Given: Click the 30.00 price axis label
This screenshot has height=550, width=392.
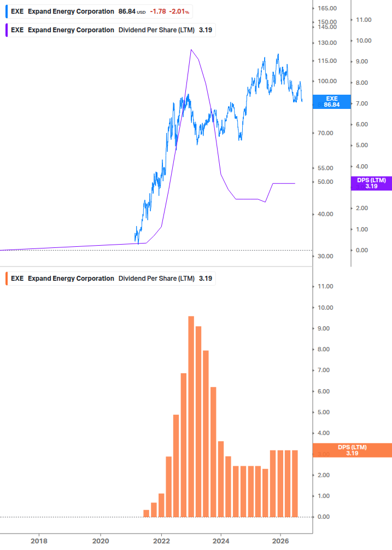Looking at the screenshot, I should click(325, 257).
